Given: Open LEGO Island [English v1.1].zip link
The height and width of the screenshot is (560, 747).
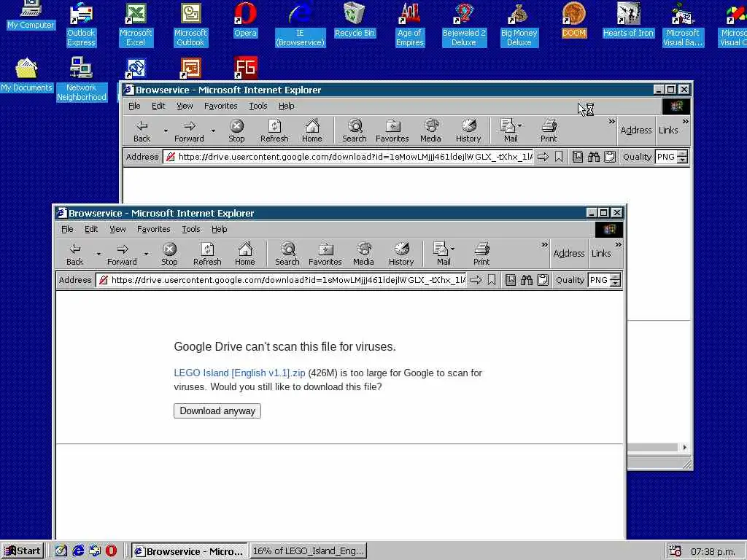Looking at the screenshot, I should point(239,373).
